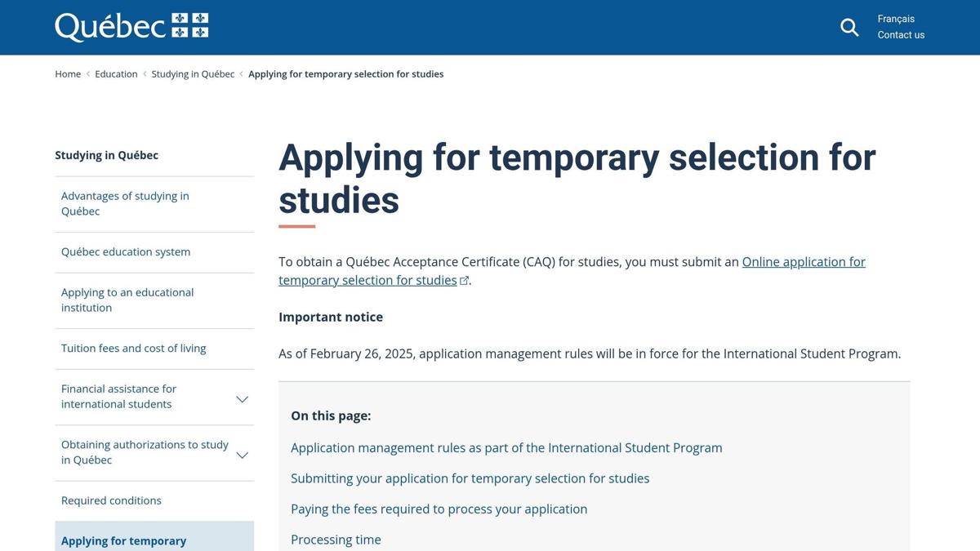Switch language to Français
The width and height of the screenshot is (980, 551).
896,19
